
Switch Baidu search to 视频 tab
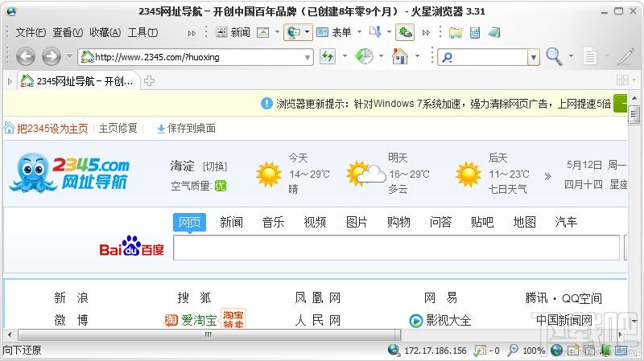coord(315,223)
